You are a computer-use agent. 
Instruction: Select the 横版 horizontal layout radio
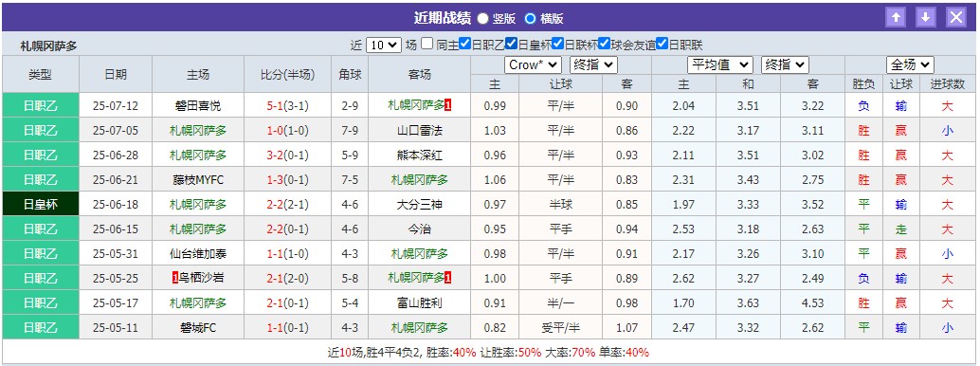click(x=530, y=18)
